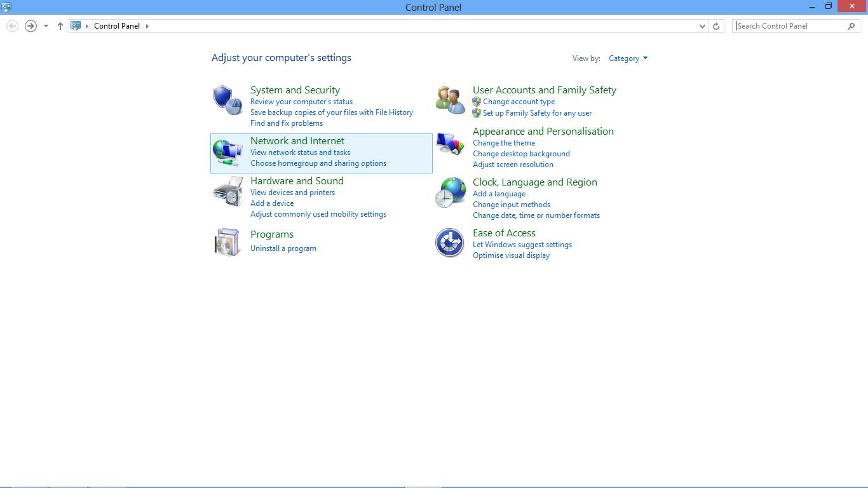Open Review your computer's status
This screenshot has width=868, height=488.
click(x=301, y=102)
